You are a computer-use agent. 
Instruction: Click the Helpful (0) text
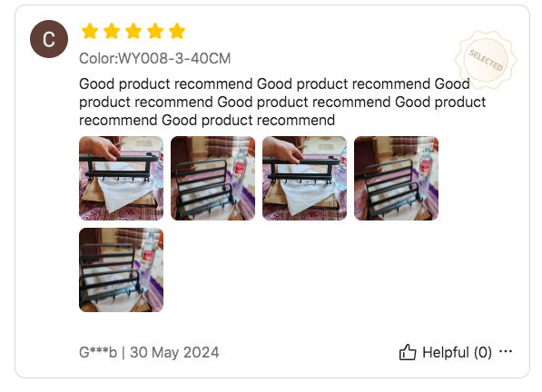tap(457, 353)
